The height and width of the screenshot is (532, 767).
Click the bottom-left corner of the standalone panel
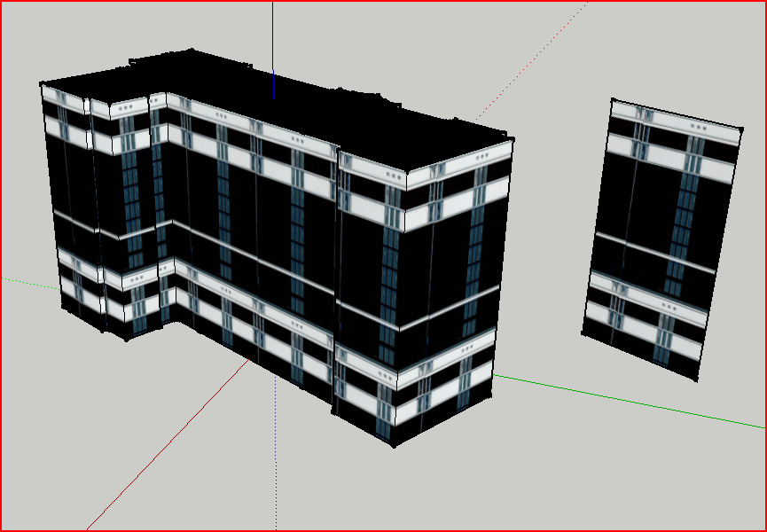pyautogui.click(x=583, y=333)
